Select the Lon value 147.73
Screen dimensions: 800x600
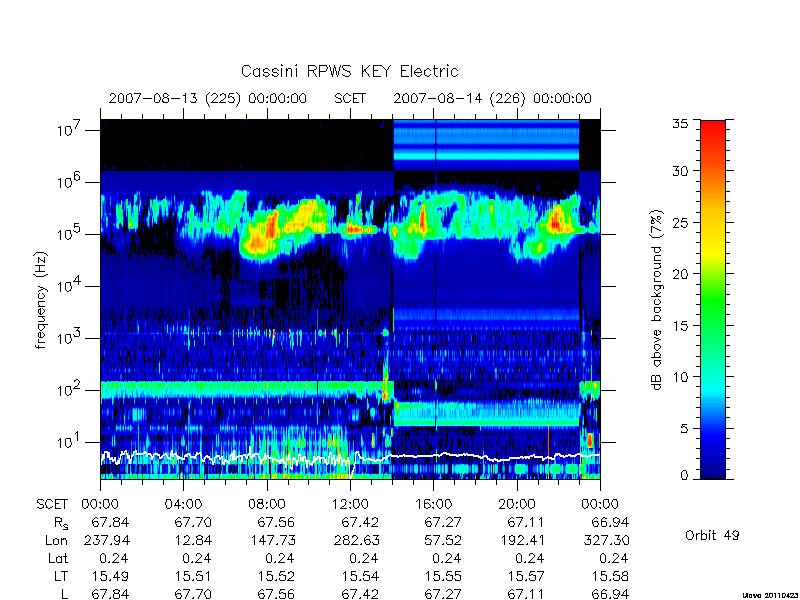(x=272, y=540)
